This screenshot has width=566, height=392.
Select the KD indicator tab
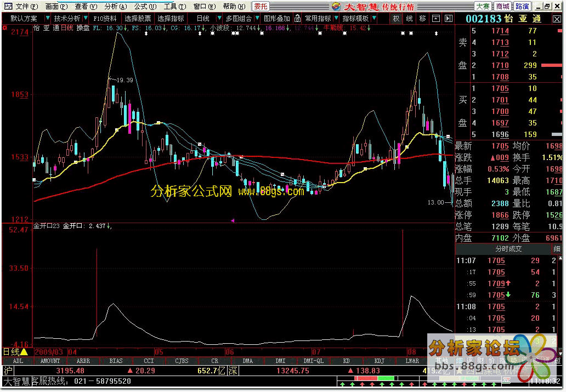pyautogui.click(x=346, y=361)
